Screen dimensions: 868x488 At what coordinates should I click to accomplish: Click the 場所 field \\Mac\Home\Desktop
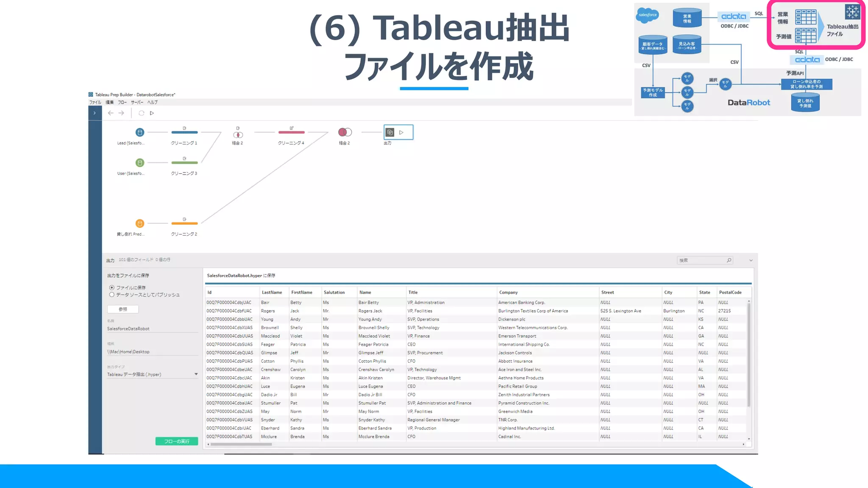[x=153, y=352]
